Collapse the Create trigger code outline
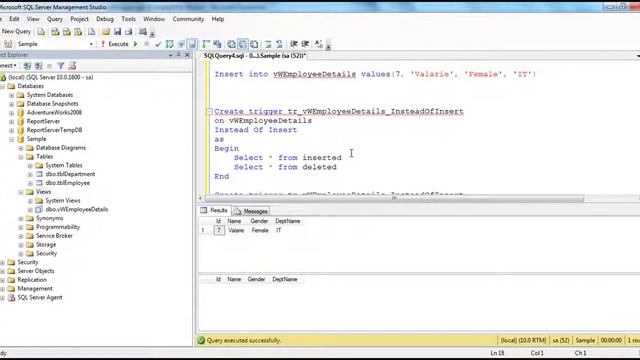 point(209,111)
